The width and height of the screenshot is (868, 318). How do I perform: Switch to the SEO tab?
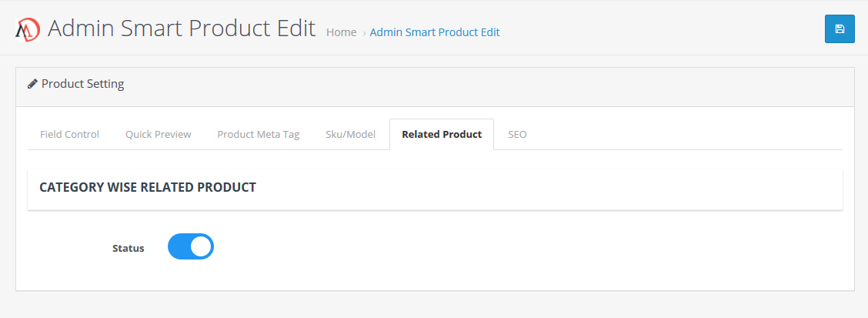[518, 134]
